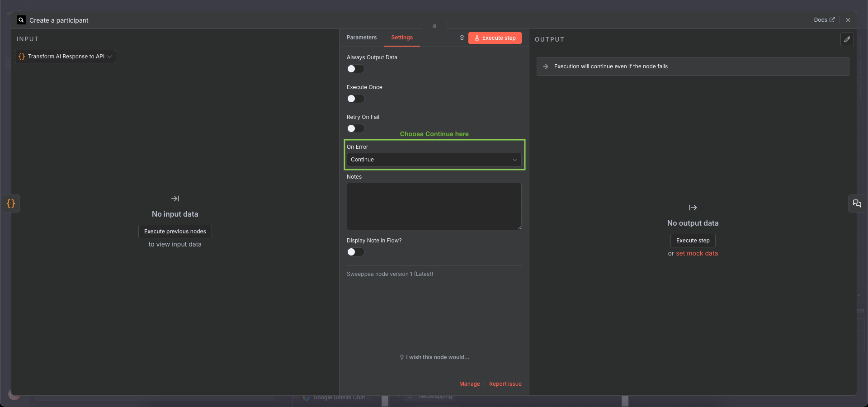This screenshot has height=407, width=868.
Task: Toggle Always Output Data switch
Action: [x=356, y=69]
